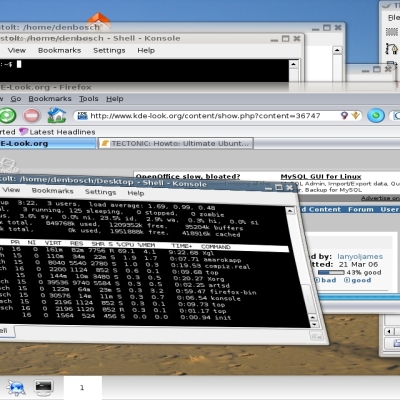Click the yellow bookmark star in the address bar
The width and height of the screenshot is (400, 400).
(355, 115)
